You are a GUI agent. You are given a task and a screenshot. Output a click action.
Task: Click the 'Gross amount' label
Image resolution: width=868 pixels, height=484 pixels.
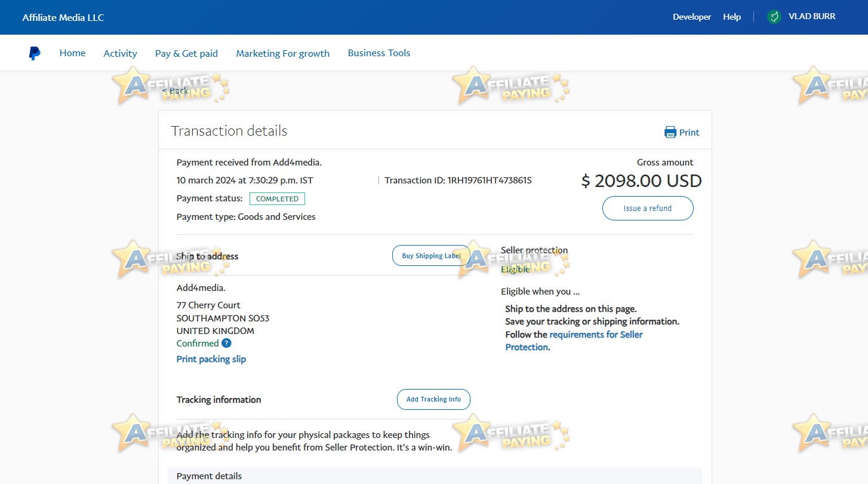tap(665, 163)
